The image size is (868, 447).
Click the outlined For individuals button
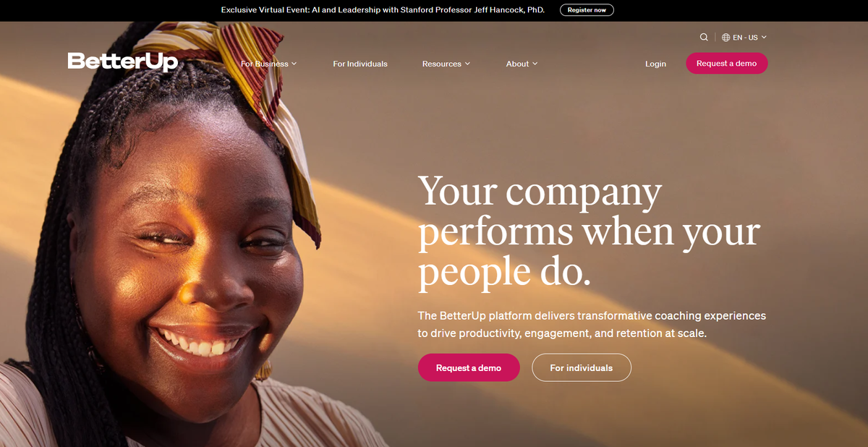pyautogui.click(x=582, y=367)
